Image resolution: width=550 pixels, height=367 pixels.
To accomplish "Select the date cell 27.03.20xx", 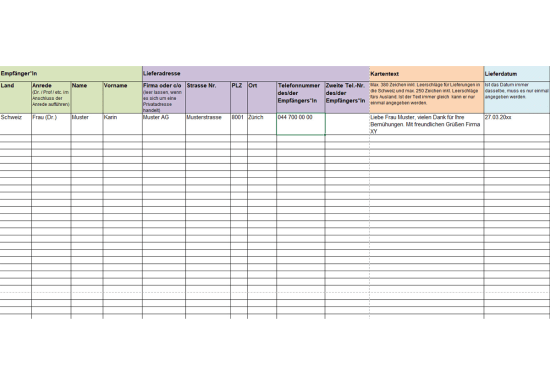I will (x=517, y=124).
